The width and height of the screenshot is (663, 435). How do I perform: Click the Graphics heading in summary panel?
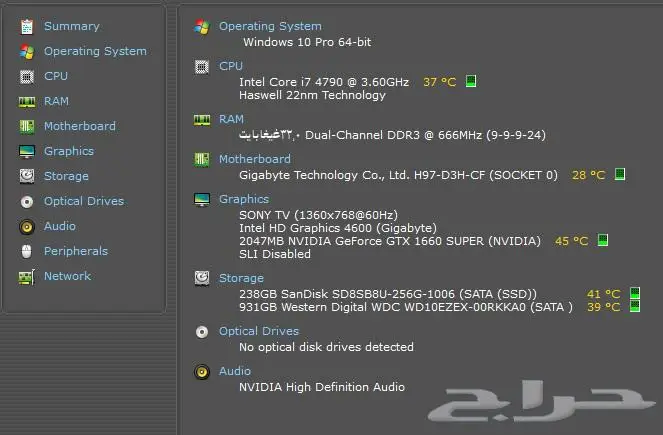click(x=244, y=199)
